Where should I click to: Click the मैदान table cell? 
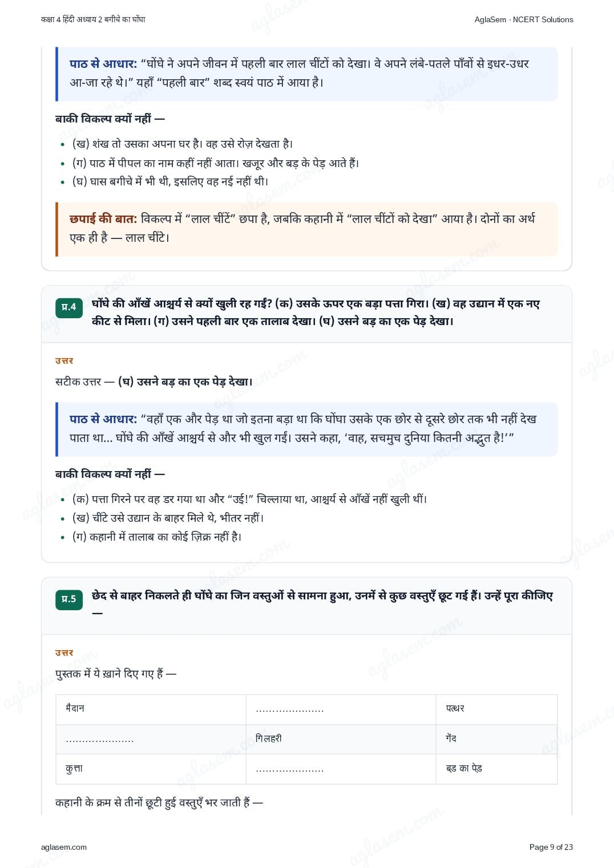(151, 709)
